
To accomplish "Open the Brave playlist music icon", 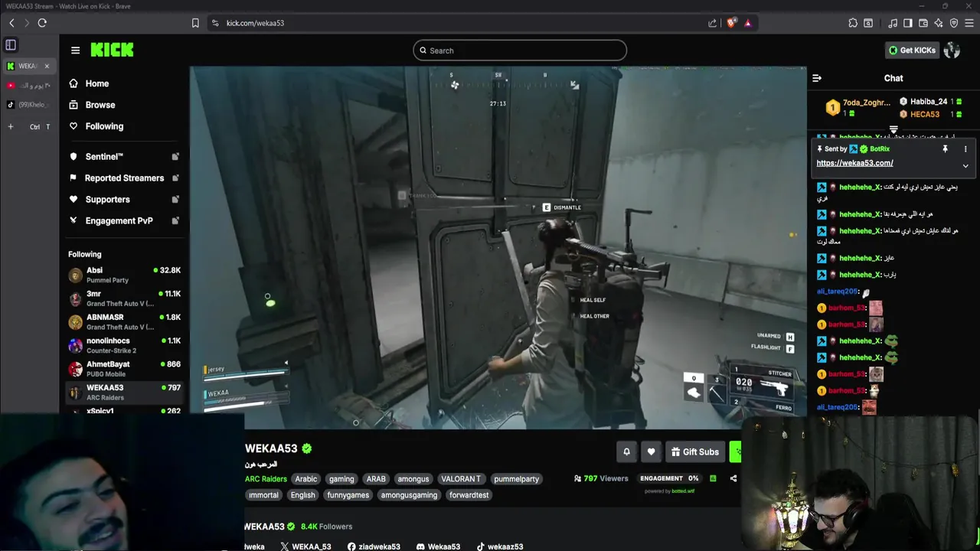I will click(893, 23).
